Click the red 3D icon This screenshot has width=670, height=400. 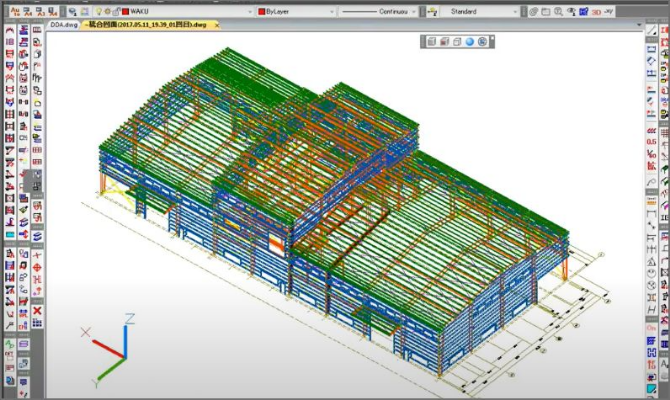[597, 12]
